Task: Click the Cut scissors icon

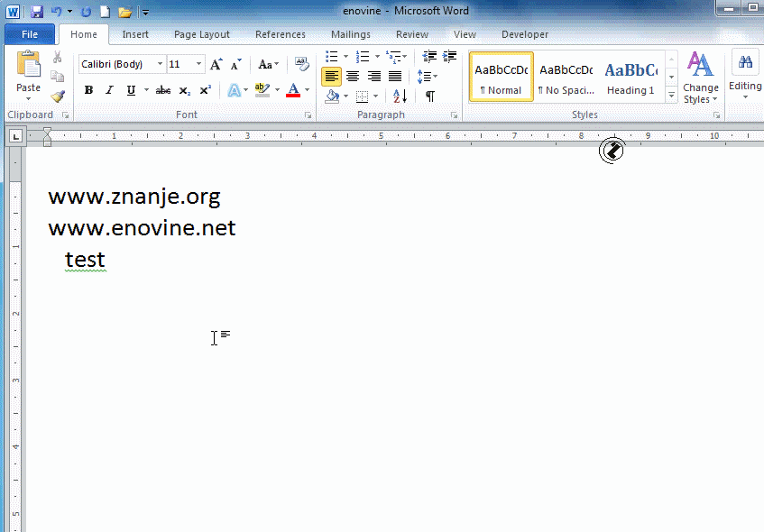Action: tap(58, 57)
